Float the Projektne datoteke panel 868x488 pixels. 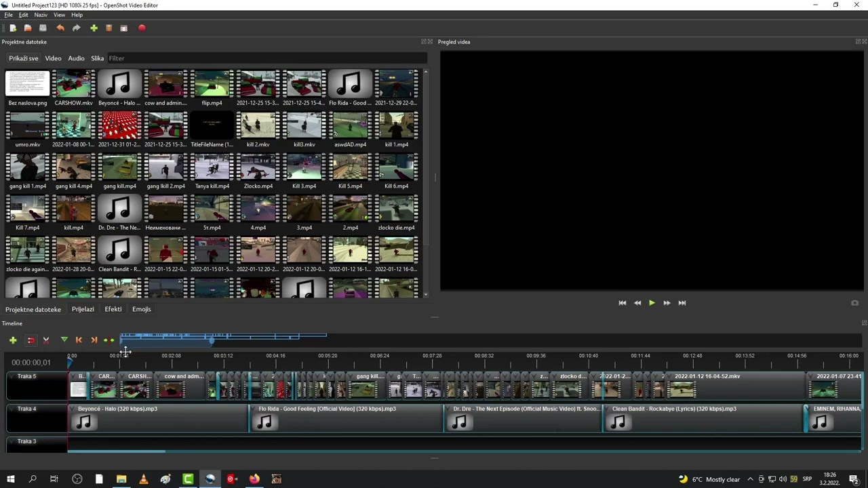pyautogui.click(x=424, y=42)
